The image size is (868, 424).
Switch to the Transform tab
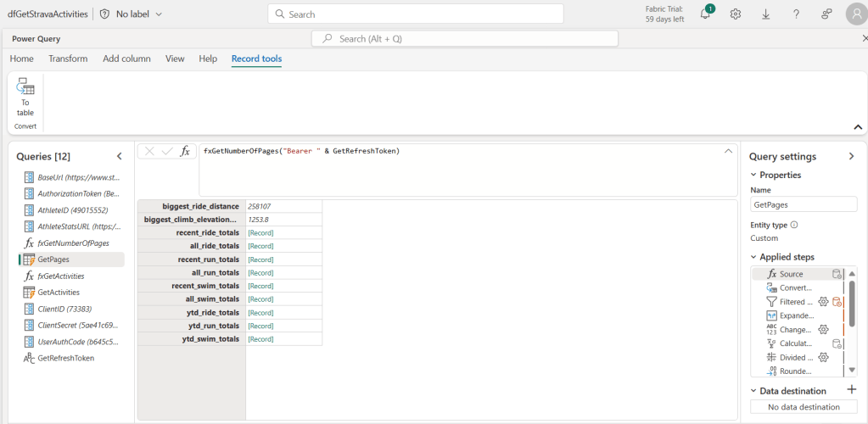pos(68,59)
